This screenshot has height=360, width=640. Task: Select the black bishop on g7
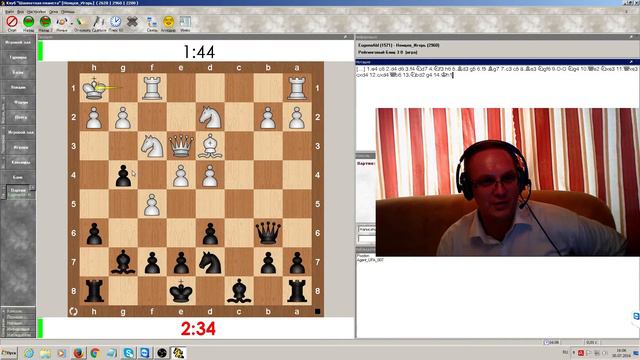click(123, 262)
